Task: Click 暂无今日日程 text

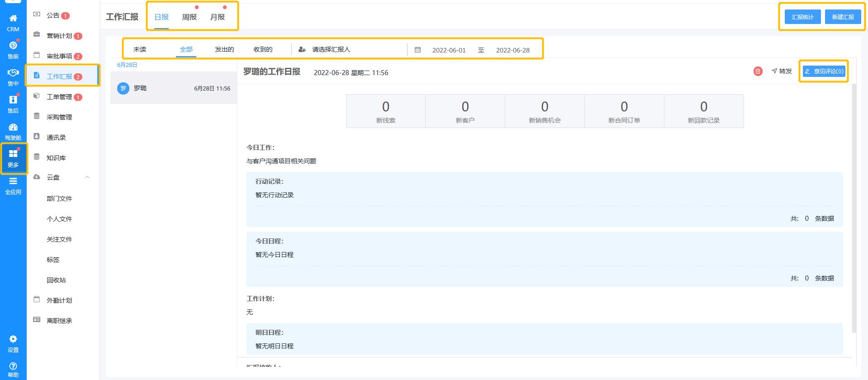Action: click(x=275, y=255)
